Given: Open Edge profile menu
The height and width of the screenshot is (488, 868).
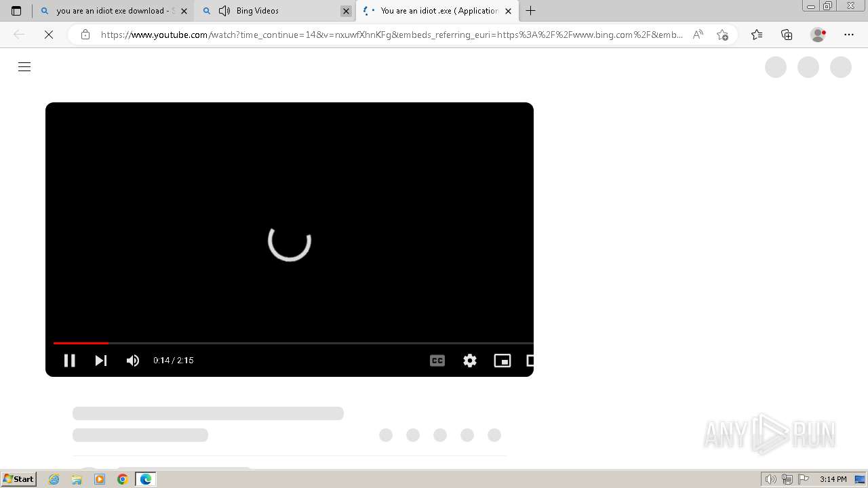Looking at the screenshot, I should pos(818,35).
